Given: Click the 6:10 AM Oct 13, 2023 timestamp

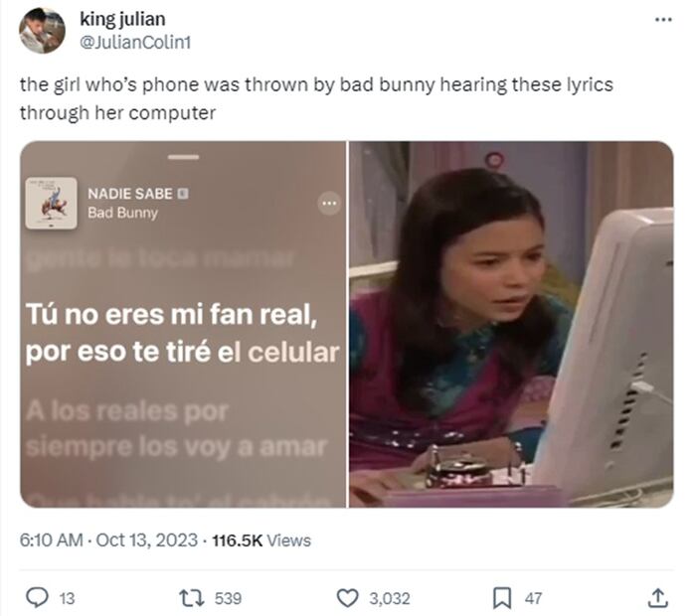Looking at the screenshot, I should pyautogui.click(x=108, y=540).
